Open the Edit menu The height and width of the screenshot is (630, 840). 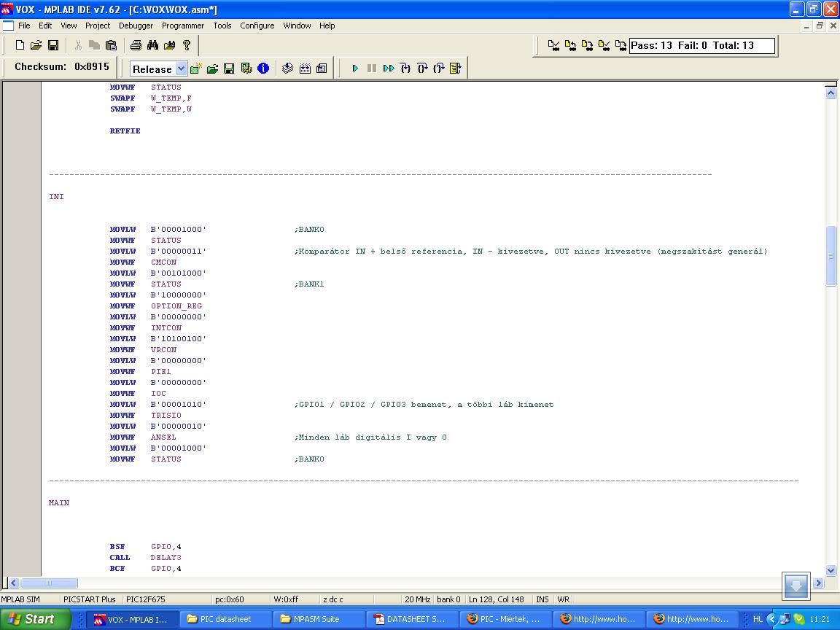tap(45, 26)
